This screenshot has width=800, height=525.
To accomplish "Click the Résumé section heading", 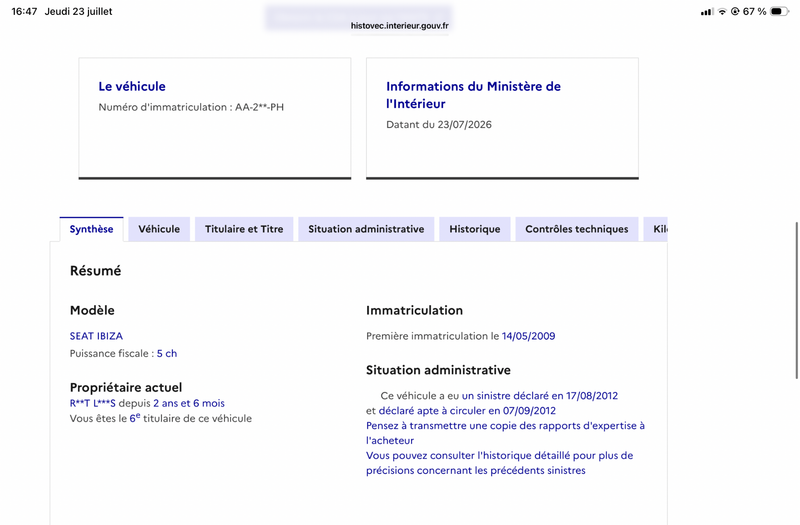I will pos(95,271).
